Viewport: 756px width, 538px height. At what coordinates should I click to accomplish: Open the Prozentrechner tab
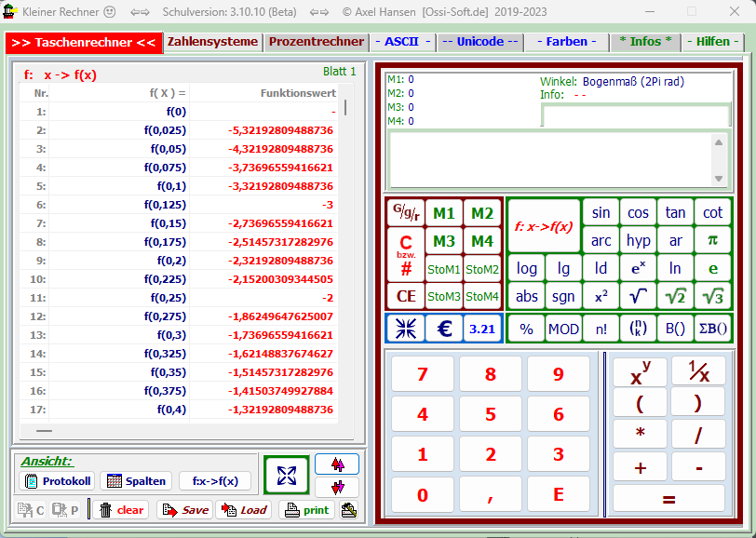317,42
